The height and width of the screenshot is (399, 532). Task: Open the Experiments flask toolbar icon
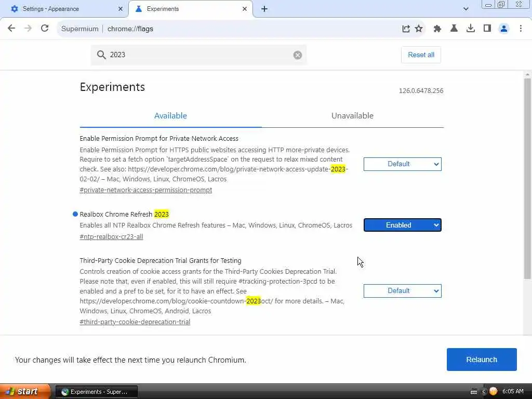click(454, 29)
